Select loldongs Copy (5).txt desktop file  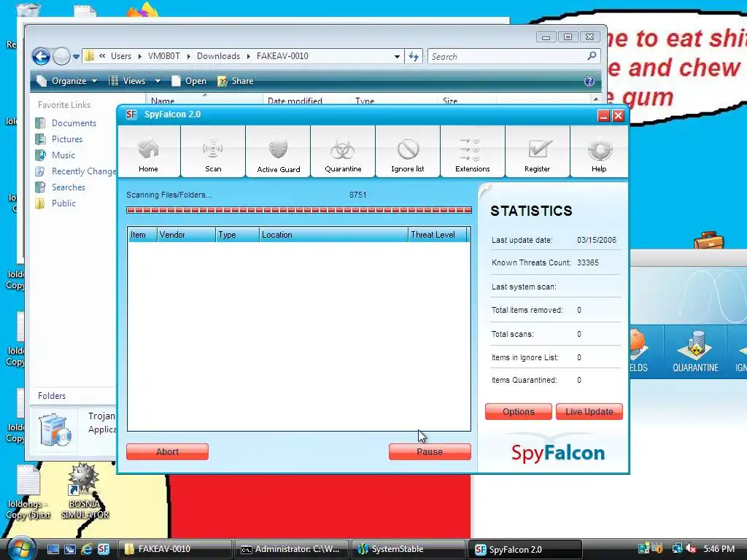(28, 492)
